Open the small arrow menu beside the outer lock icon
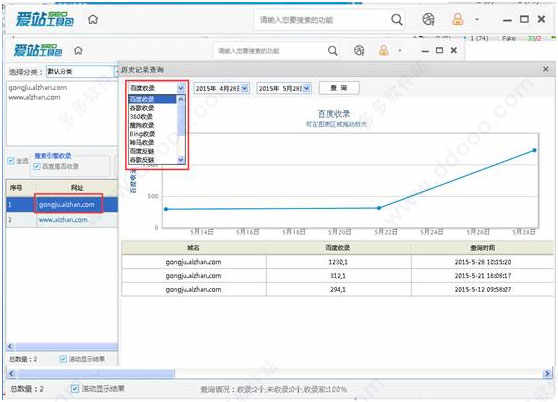The height and width of the screenshot is (402, 558). coord(477,20)
